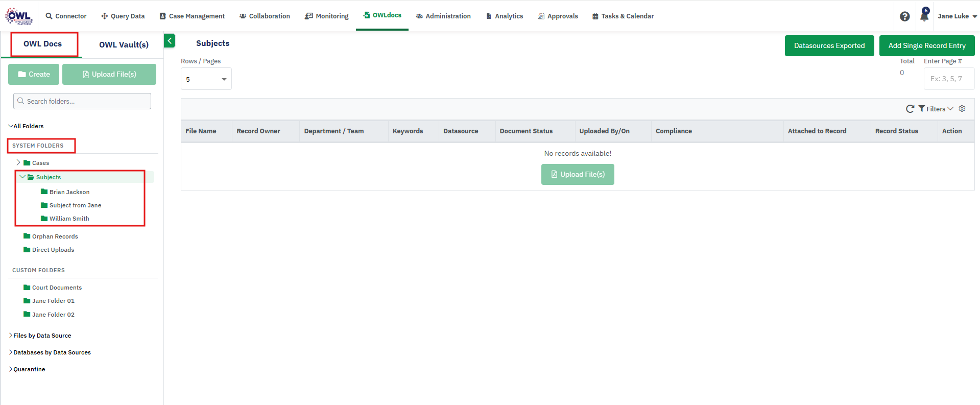Click Upload File(s) below No records message
This screenshot has height=405, width=980.
point(578,174)
